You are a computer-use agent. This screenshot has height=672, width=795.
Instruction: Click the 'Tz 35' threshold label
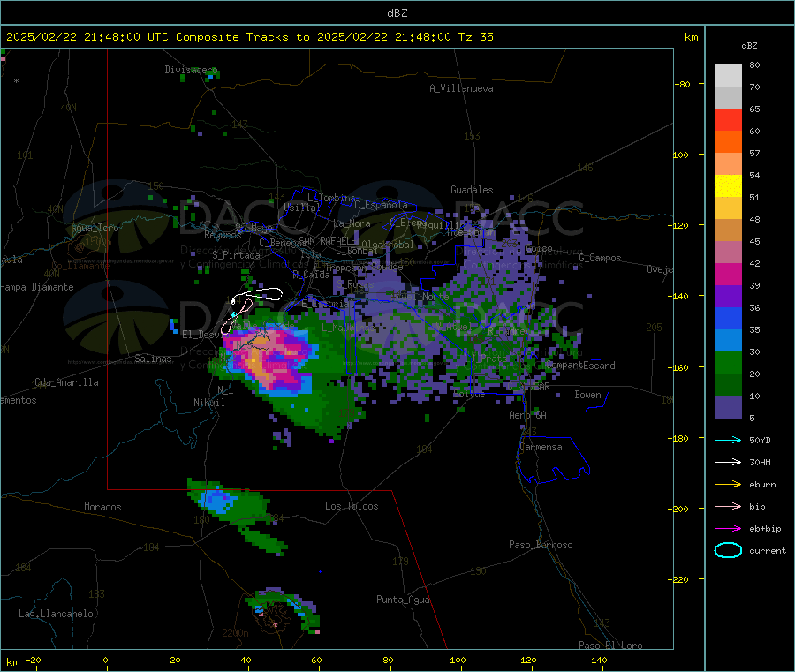[x=475, y=37]
